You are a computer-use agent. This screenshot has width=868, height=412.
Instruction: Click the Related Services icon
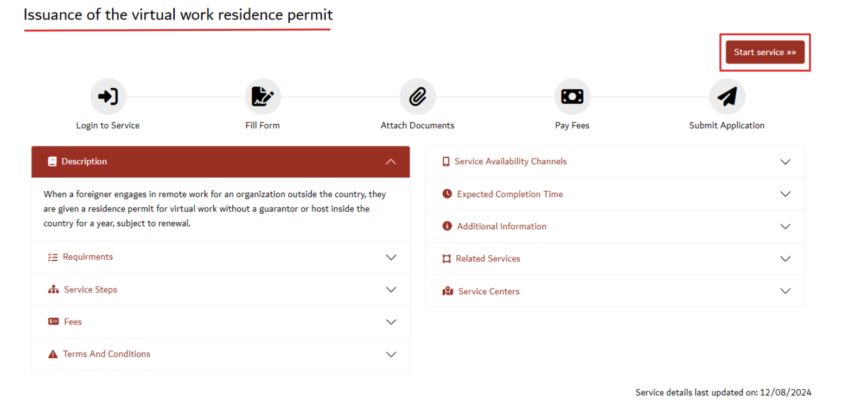[x=446, y=259]
